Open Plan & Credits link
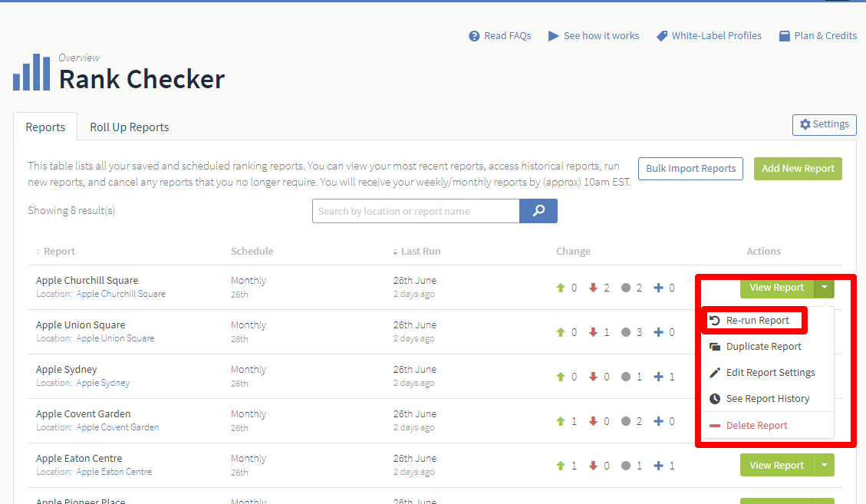The height and width of the screenshot is (504, 866). point(818,36)
